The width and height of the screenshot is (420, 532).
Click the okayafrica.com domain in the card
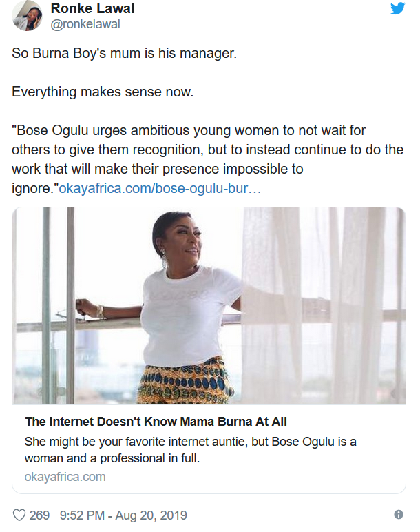65,476
